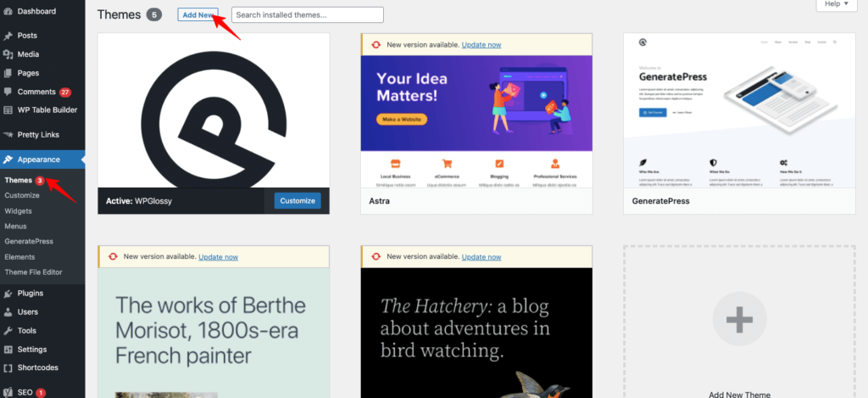Click Update now on Berthe Morisot theme
Screen dimensions: 868x398
click(x=219, y=256)
